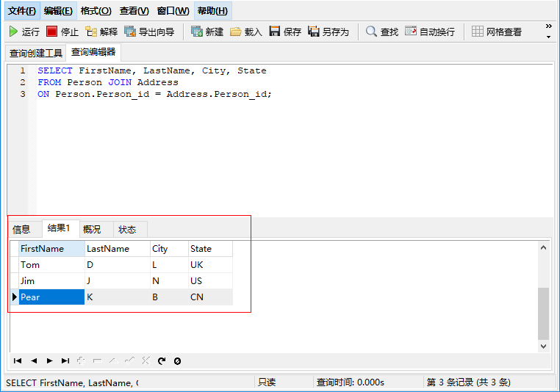Click the FROM Person JOIN Address line
The width and height of the screenshot is (560, 392).
coord(108,82)
